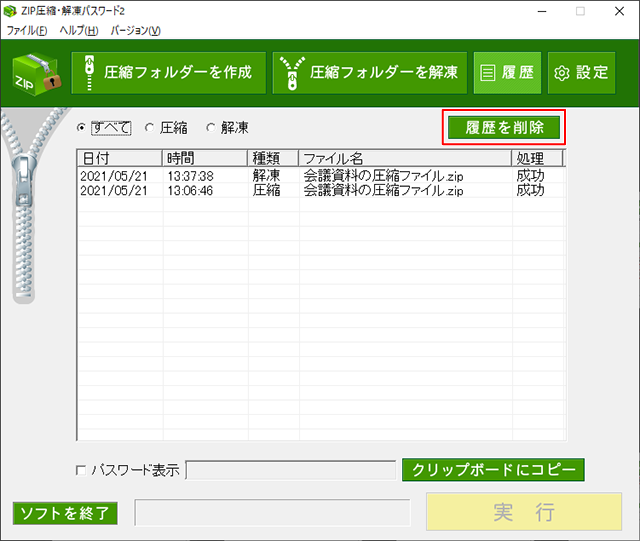Click the password display text field
This screenshot has height=541, width=640.
click(291, 470)
